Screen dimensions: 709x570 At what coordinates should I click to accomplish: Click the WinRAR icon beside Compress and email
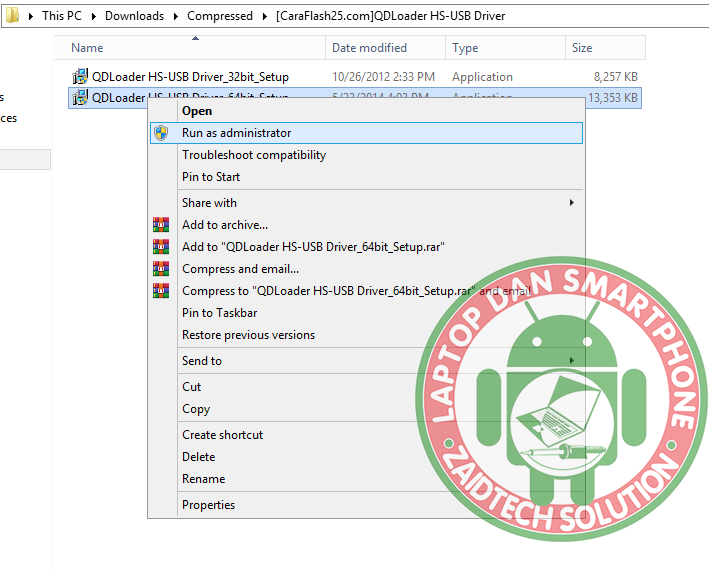[x=161, y=269]
